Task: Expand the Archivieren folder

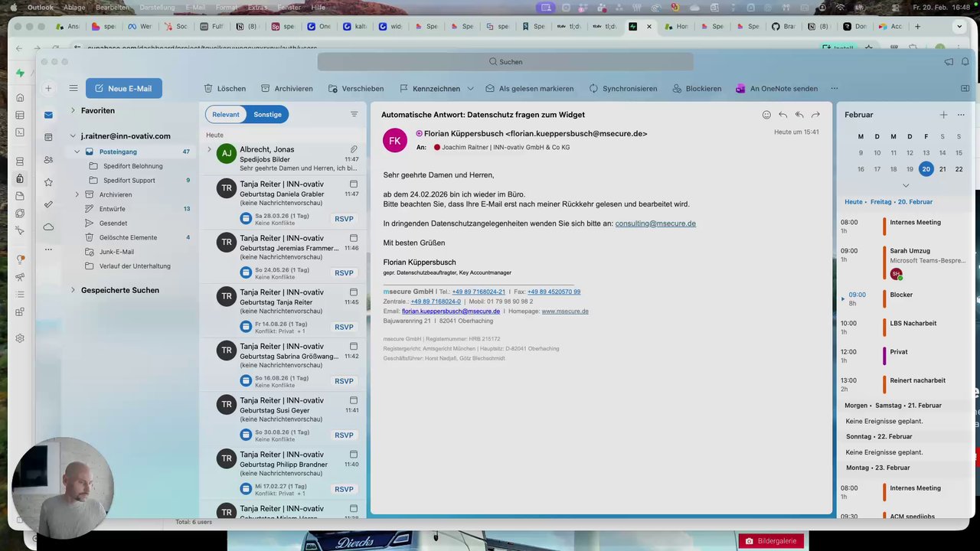Action: pos(77,194)
